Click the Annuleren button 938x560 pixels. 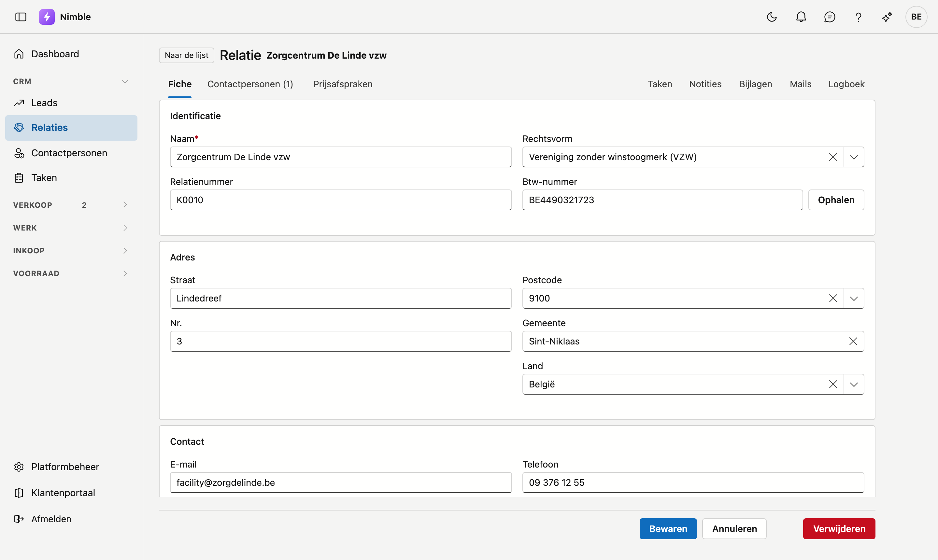pos(734,529)
